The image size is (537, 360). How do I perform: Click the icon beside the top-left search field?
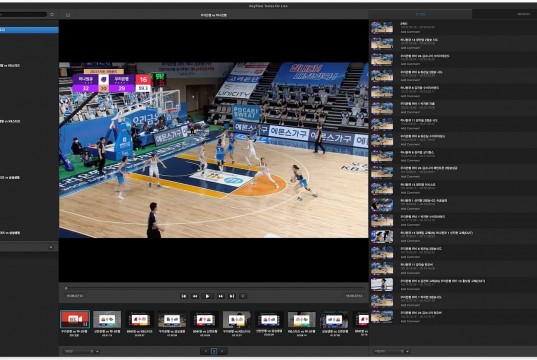click(52, 14)
